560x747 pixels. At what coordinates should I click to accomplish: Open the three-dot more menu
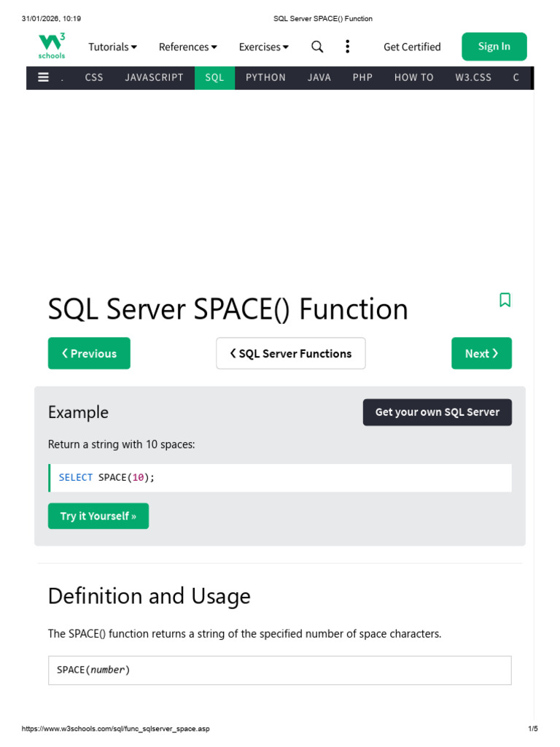[x=348, y=47]
